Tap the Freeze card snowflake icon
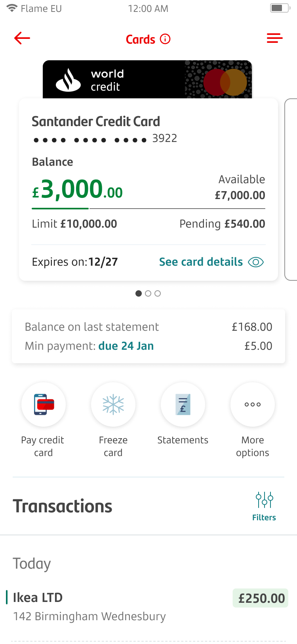 113,404
